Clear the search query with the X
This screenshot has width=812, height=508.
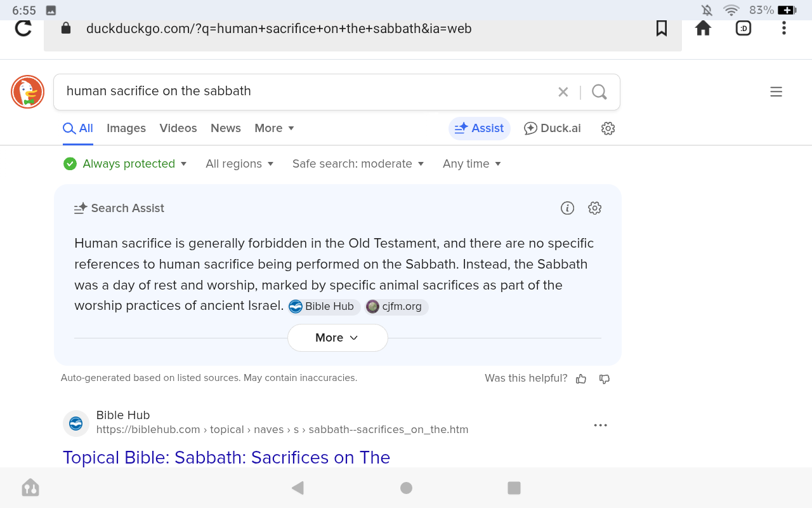tap(563, 92)
